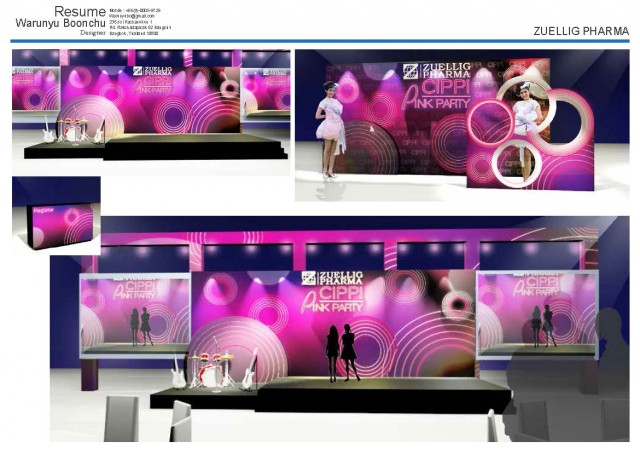
Task: Open the large bottom stage render
Action: (x=340, y=329)
